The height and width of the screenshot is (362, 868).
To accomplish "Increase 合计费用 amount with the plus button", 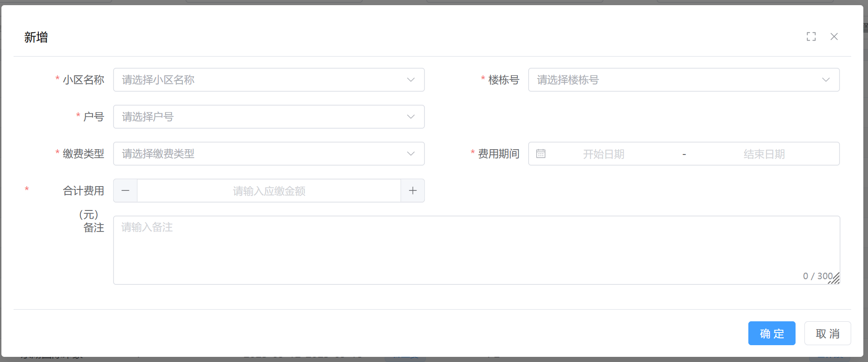I will 413,191.
